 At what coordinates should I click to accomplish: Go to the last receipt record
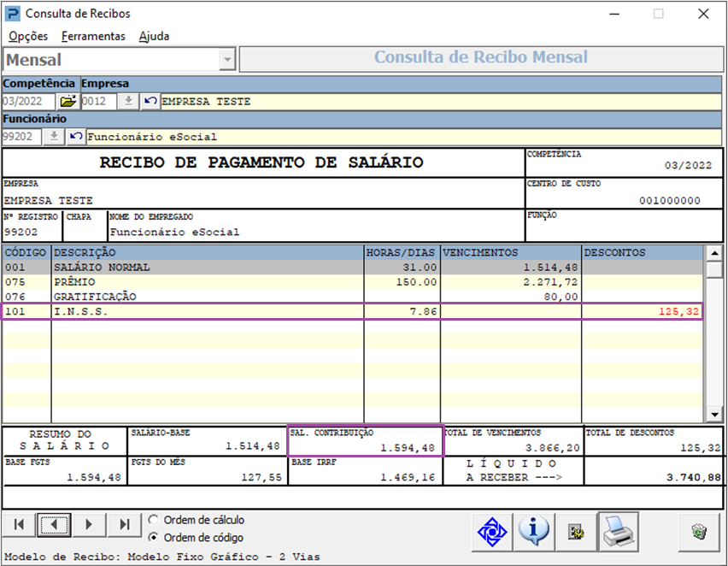point(124,525)
